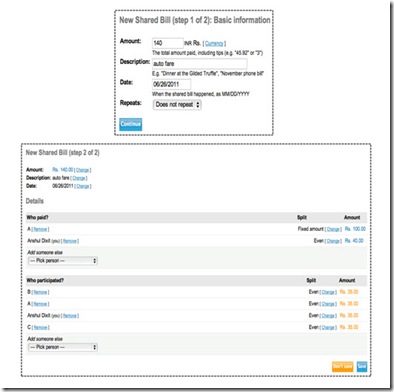The width and height of the screenshot is (394, 392).
Task: Click the Continue button
Action: (131, 124)
